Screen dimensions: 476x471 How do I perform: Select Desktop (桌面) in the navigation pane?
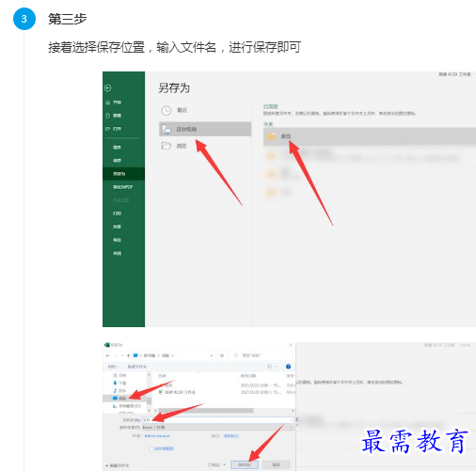point(124,399)
